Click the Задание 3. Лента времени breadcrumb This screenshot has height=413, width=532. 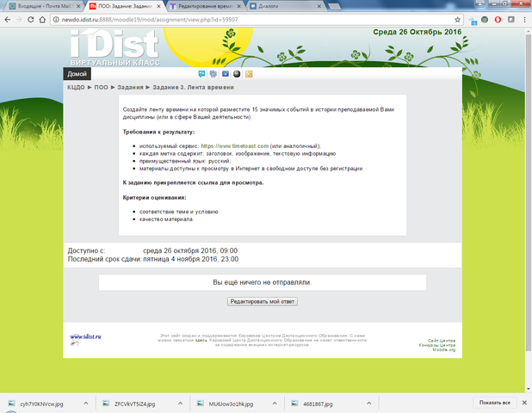(x=193, y=88)
